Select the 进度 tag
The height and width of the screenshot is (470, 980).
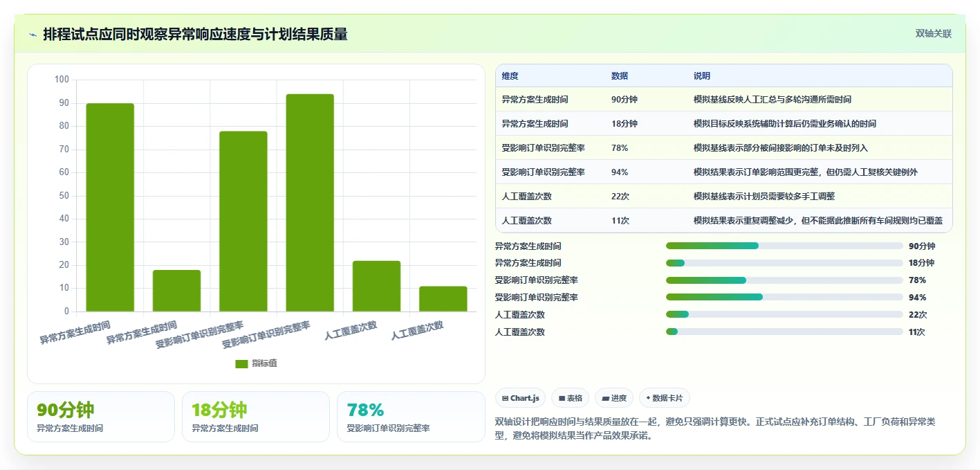pos(614,398)
